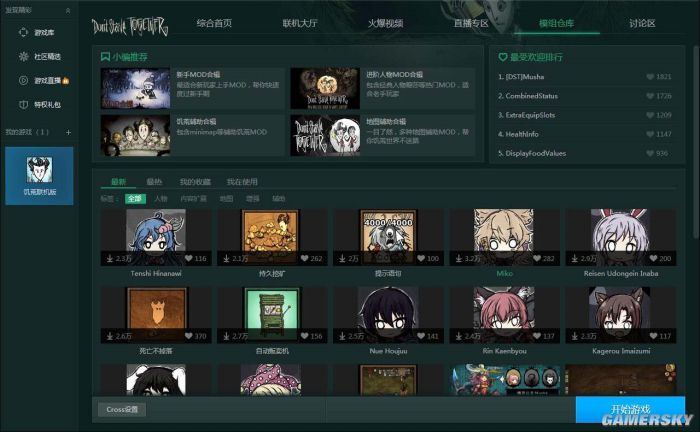Collapse the 发现精彩 sidebar section arrow
This screenshot has width=700, height=432.
pos(68,10)
